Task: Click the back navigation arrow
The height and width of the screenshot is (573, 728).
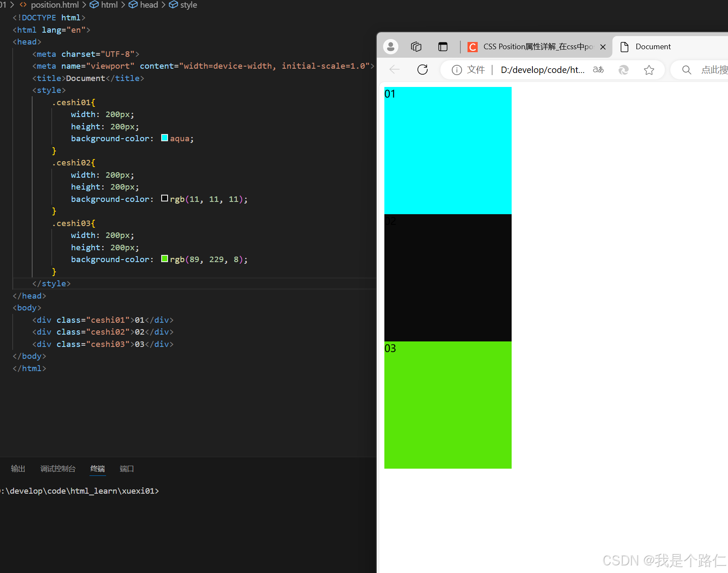Action: click(x=394, y=70)
